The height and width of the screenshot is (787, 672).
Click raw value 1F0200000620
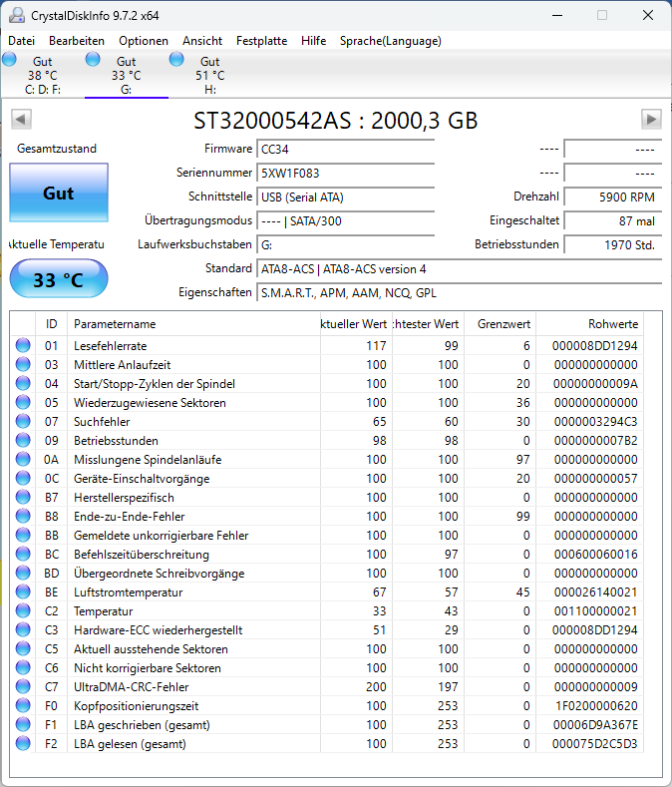[x=596, y=706]
